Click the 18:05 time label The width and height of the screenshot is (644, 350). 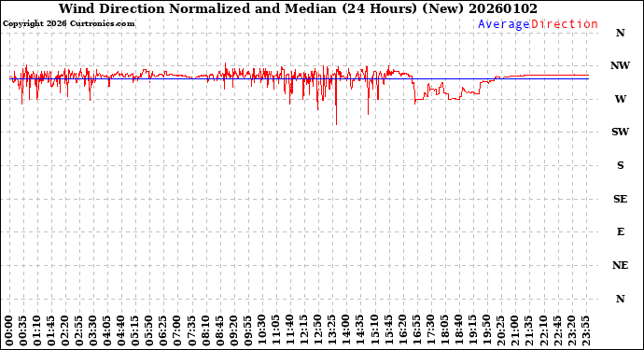[x=443, y=330]
